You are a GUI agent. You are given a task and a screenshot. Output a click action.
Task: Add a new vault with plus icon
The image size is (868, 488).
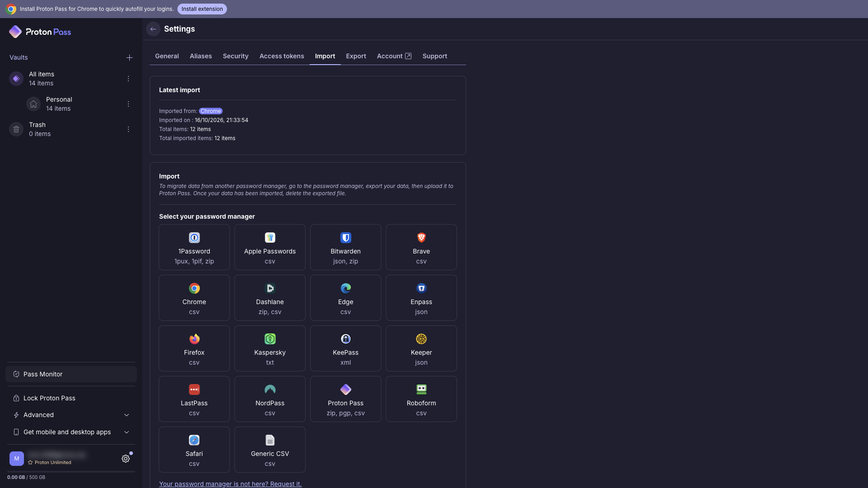pos(129,57)
